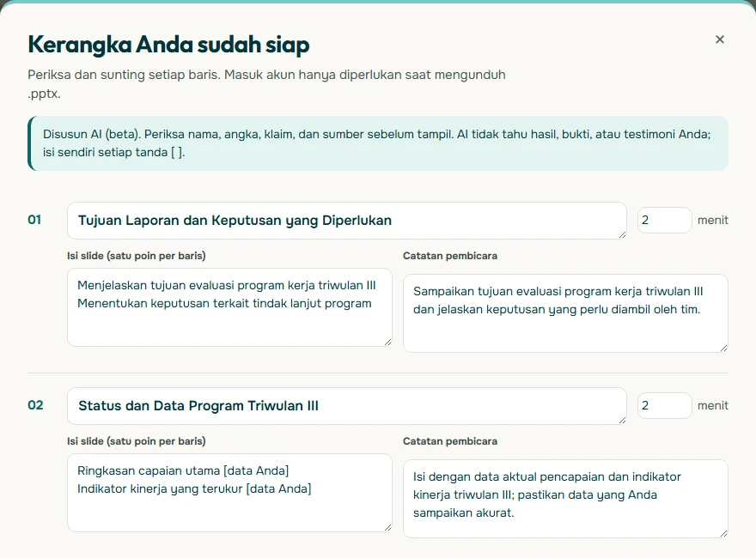This screenshot has height=558, width=756.
Task: Click the slide number 02 label
Action: coord(35,405)
